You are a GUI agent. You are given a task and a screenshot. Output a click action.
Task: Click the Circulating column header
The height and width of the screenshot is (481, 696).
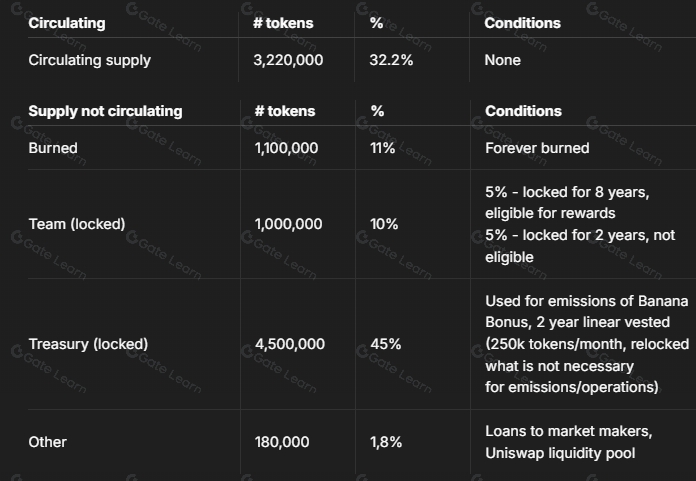67,23
